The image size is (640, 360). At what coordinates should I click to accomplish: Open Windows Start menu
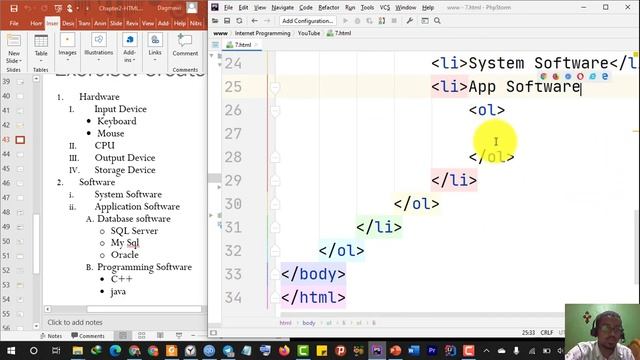(11, 351)
